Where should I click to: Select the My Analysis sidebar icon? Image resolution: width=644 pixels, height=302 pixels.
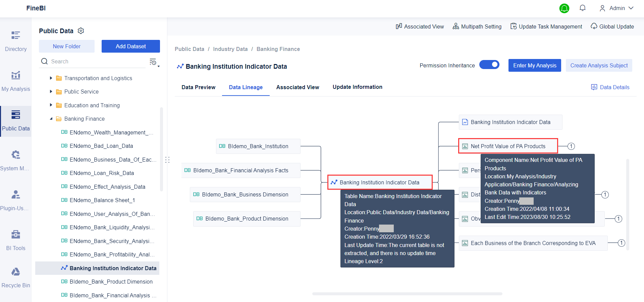[15, 80]
